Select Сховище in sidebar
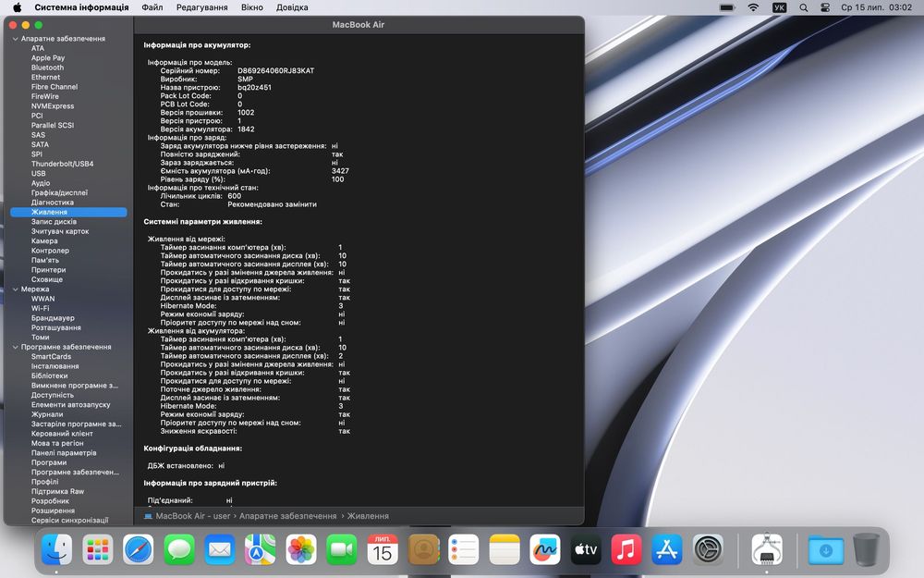 pos(47,279)
